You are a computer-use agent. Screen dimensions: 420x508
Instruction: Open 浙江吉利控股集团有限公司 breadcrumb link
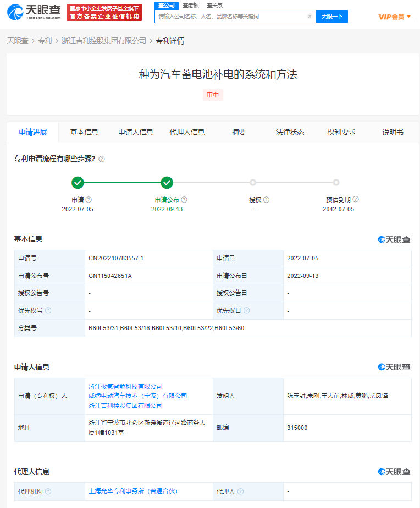(x=104, y=41)
